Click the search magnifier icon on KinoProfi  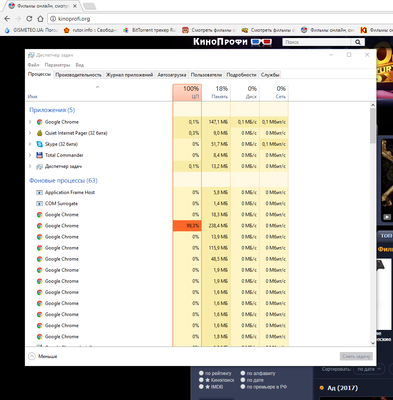click(x=358, y=42)
